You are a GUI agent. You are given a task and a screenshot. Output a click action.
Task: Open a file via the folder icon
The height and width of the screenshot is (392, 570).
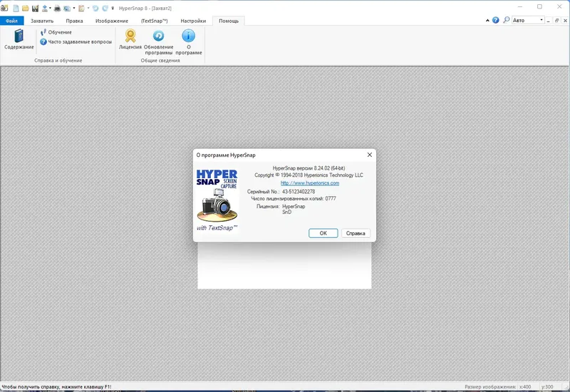click(26, 8)
